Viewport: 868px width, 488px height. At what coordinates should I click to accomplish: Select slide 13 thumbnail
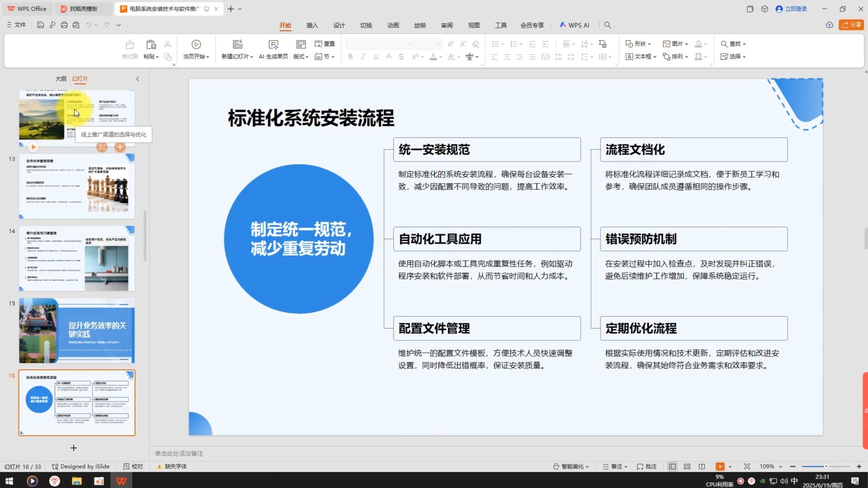[77, 186]
